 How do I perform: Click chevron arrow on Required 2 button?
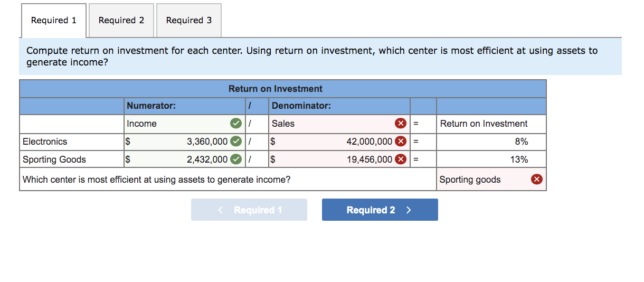click(x=409, y=210)
